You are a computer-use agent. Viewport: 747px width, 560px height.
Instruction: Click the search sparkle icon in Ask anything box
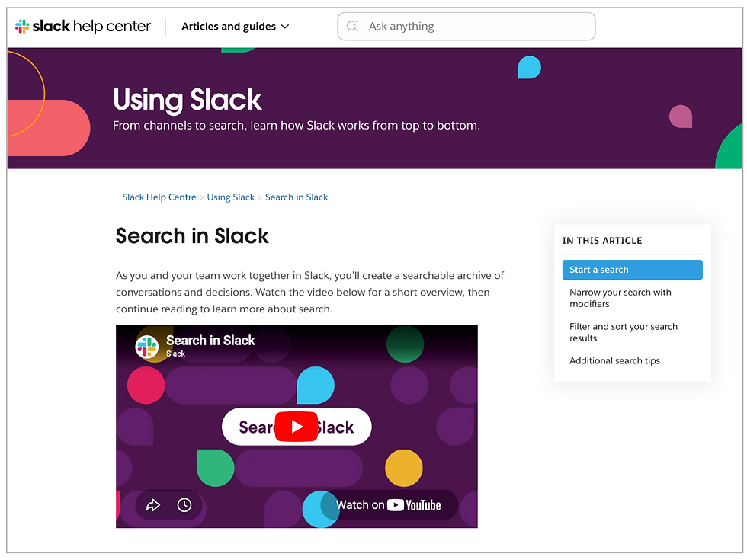click(x=352, y=26)
